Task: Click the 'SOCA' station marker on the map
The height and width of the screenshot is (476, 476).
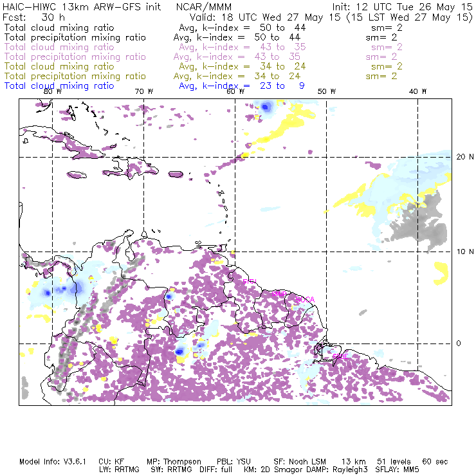Action: tap(305, 300)
